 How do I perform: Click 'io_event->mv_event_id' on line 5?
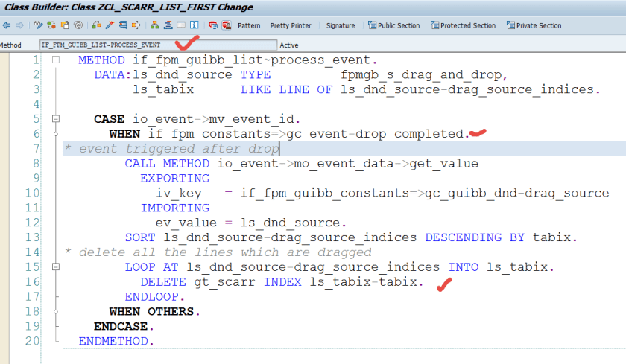[213, 119]
